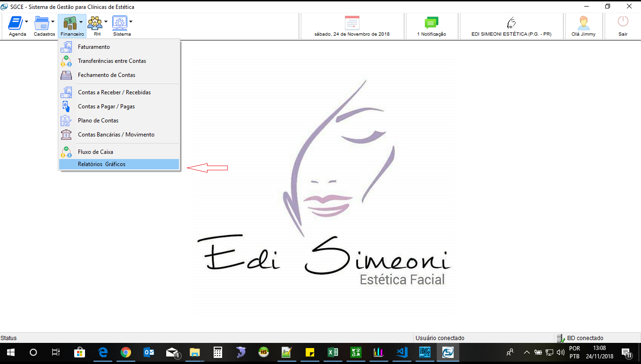Click the Sair power icon
Viewport: 641px width, 364px height.
coord(623,22)
